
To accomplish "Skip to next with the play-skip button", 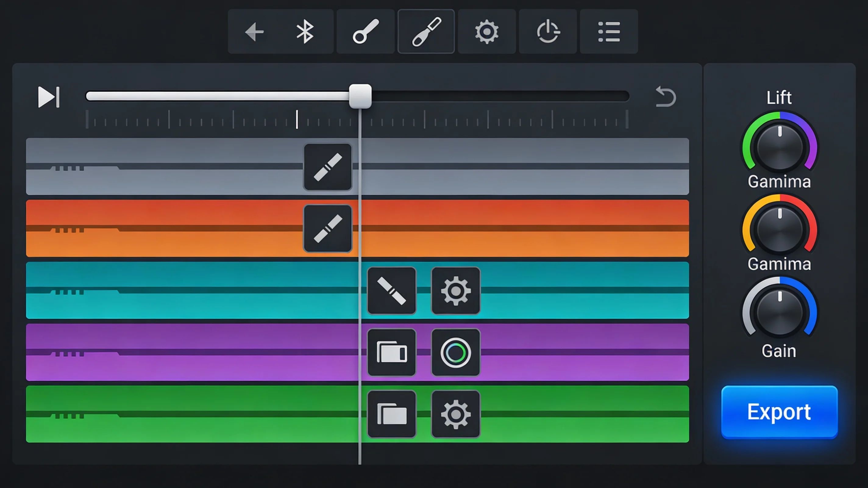I will click(49, 97).
